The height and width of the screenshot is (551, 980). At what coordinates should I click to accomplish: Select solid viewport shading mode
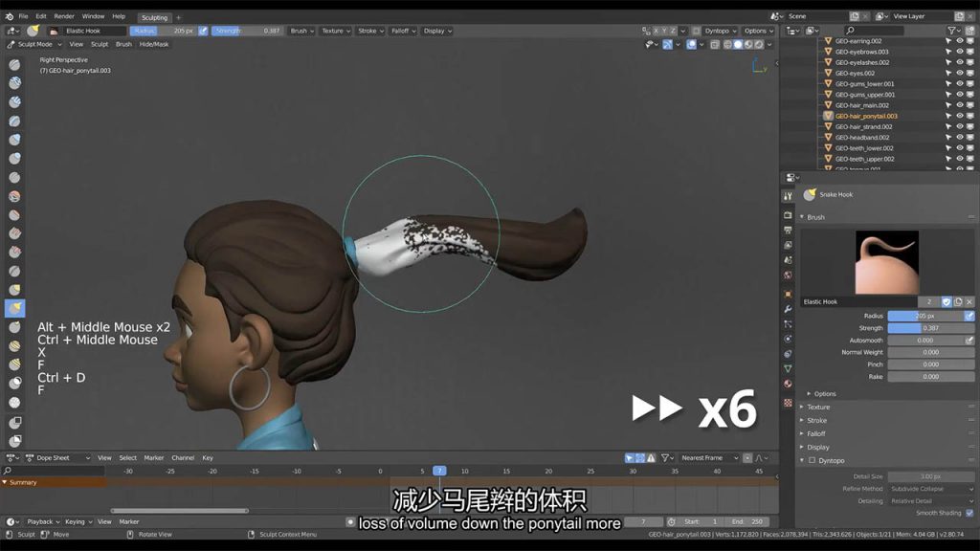pyautogui.click(x=738, y=44)
